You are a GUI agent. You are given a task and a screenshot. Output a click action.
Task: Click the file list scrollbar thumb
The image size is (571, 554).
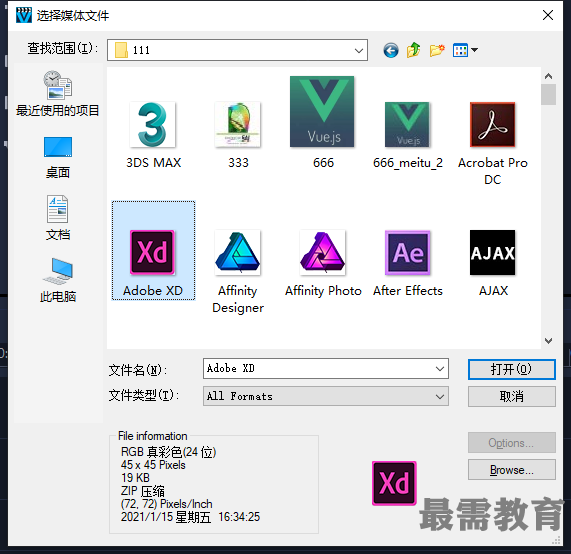coord(548,94)
